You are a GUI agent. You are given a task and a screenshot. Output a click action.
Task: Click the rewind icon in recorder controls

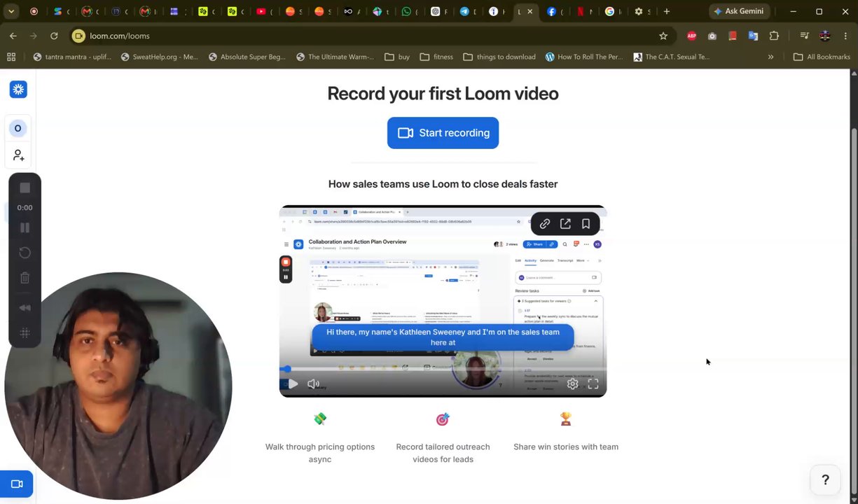pos(25,308)
